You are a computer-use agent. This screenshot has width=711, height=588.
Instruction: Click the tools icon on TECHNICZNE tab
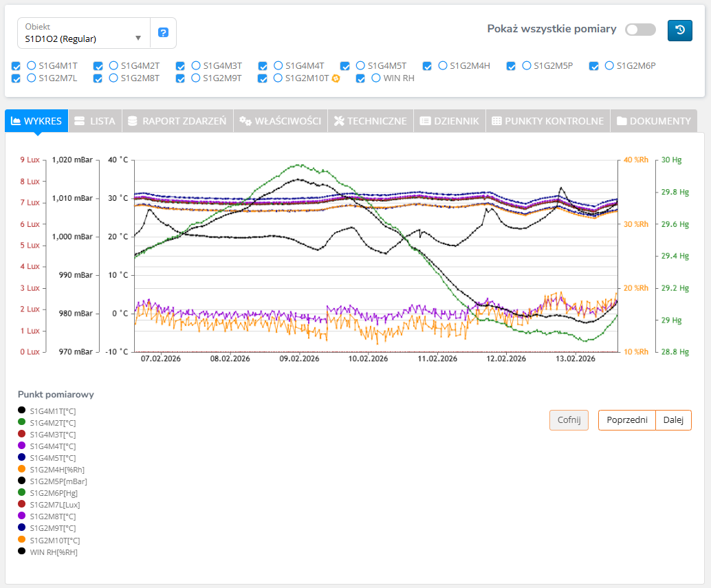[338, 121]
